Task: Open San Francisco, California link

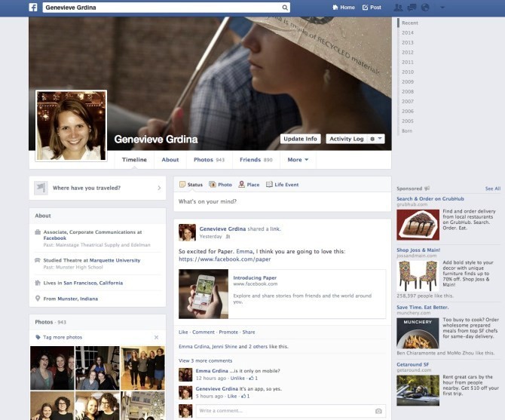Action: [x=93, y=283]
